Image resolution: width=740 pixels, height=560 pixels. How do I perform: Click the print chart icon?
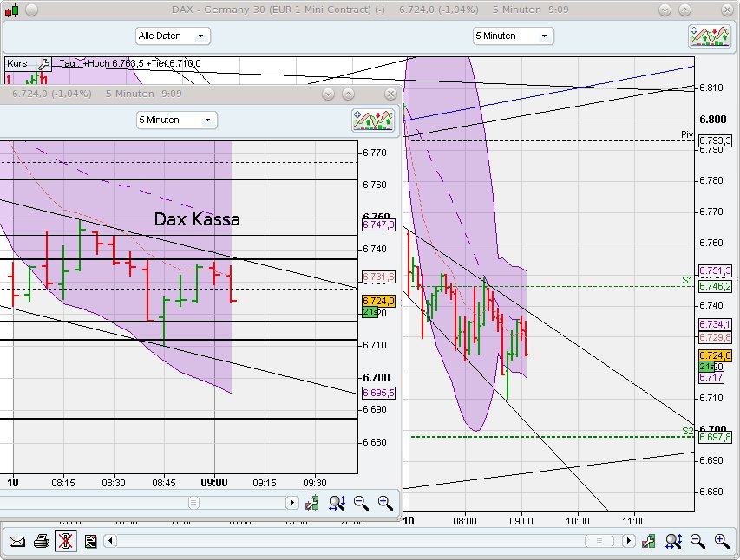click(x=42, y=541)
